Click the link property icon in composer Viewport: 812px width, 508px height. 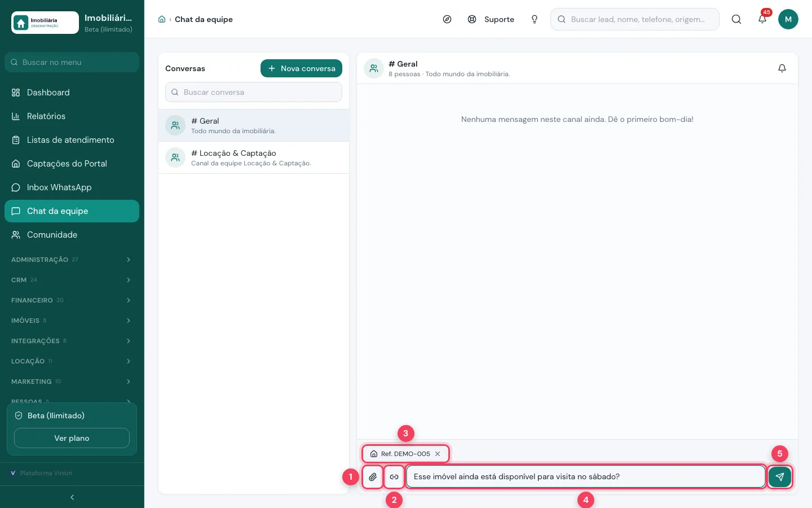pos(394,477)
